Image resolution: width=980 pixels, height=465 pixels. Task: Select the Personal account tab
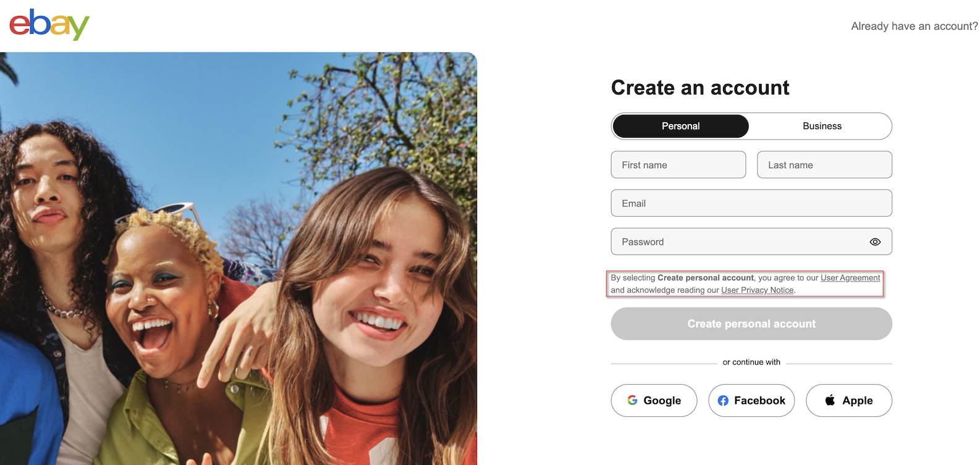pyautogui.click(x=680, y=126)
